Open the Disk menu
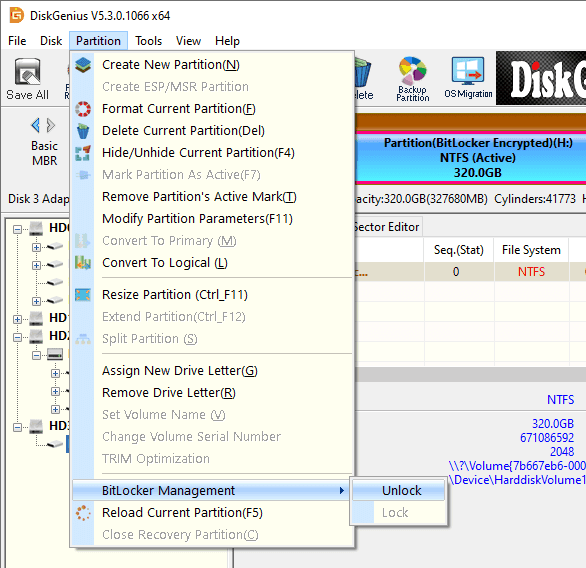This screenshot has height=568, width=586. coord(51,41)
